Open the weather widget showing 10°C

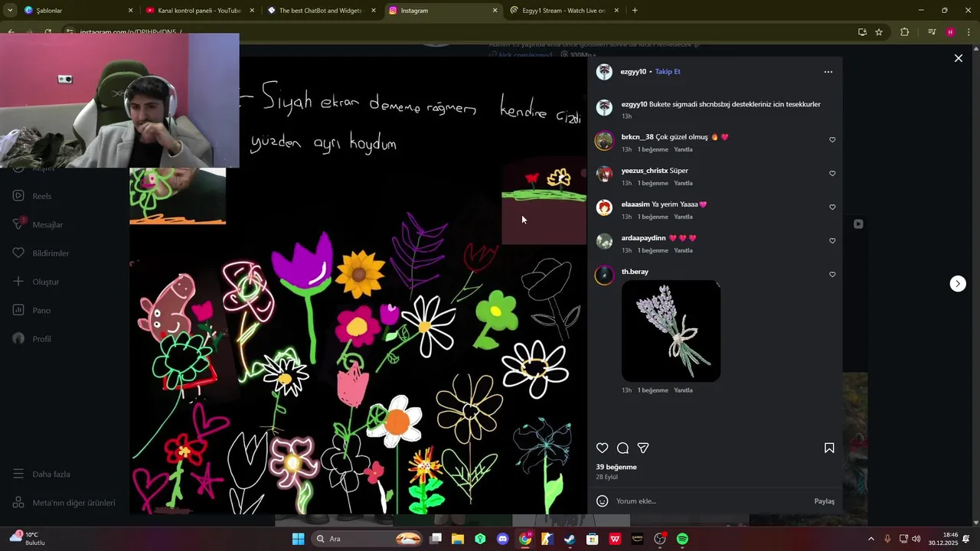tap(28, 539)
